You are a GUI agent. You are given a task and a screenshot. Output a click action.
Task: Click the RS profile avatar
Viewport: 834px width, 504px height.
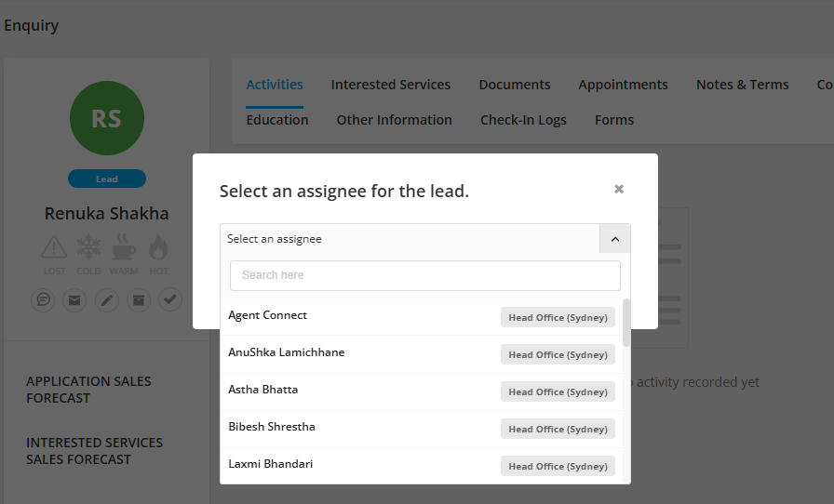coord(107,118)
